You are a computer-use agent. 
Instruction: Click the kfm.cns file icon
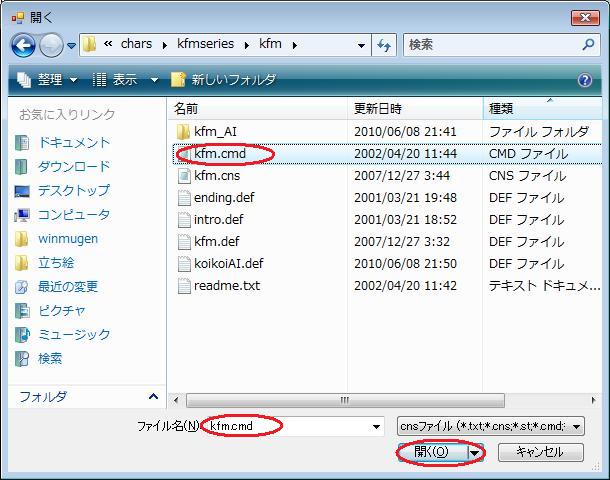pyautogui.click(x=184, y=176)
